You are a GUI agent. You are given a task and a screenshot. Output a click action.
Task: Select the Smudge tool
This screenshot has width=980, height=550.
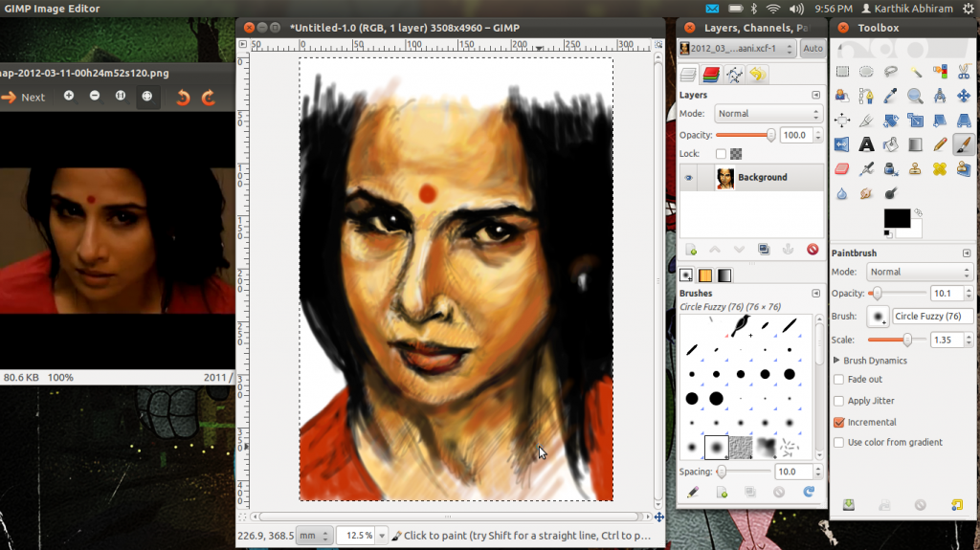coord(866,194)
